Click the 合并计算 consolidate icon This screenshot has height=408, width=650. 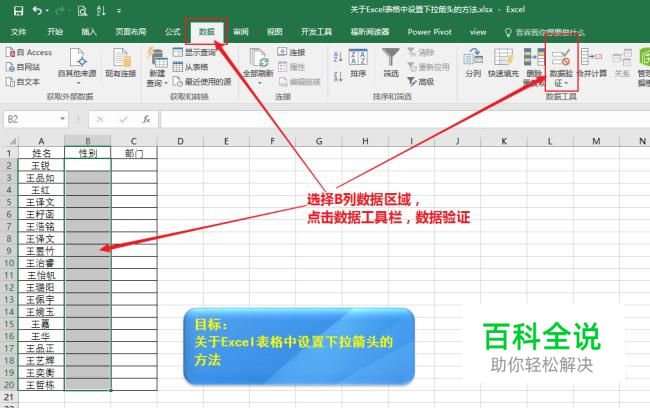pyautogui.click(x=592, y=63)
